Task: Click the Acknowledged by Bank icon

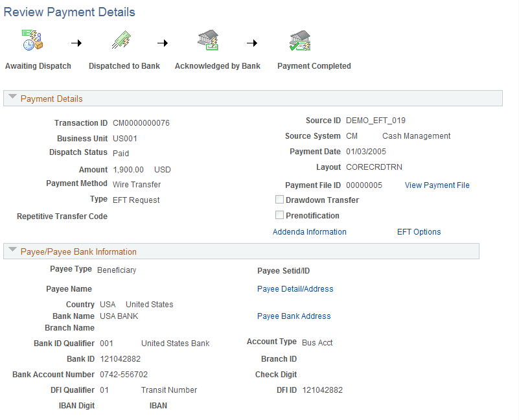Action: [x=208, y=40]
